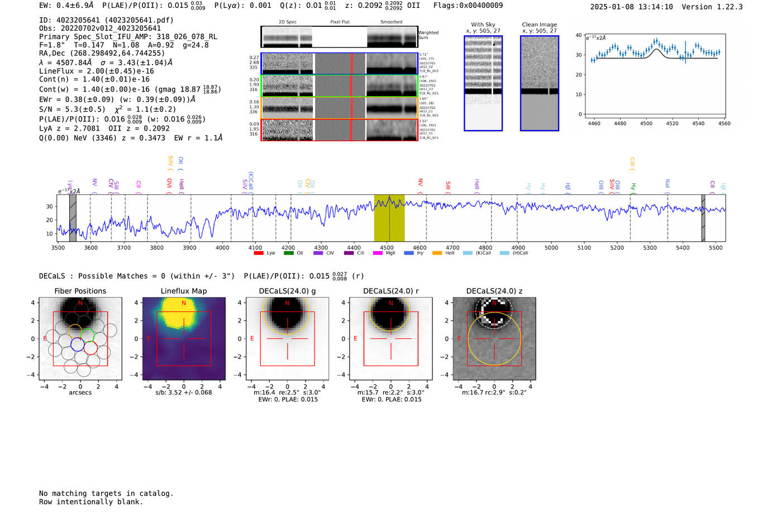Image resolution: width=782 pixels, height=532 pixels.
Task: Click the 'Smoothed' column header
Action: pos(392,22)
